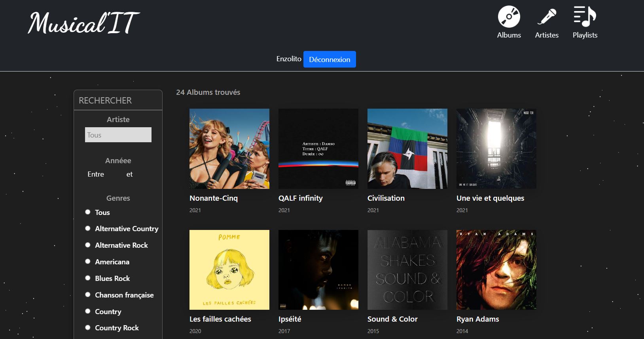Select the Tous genre radio button

point(88,212)
